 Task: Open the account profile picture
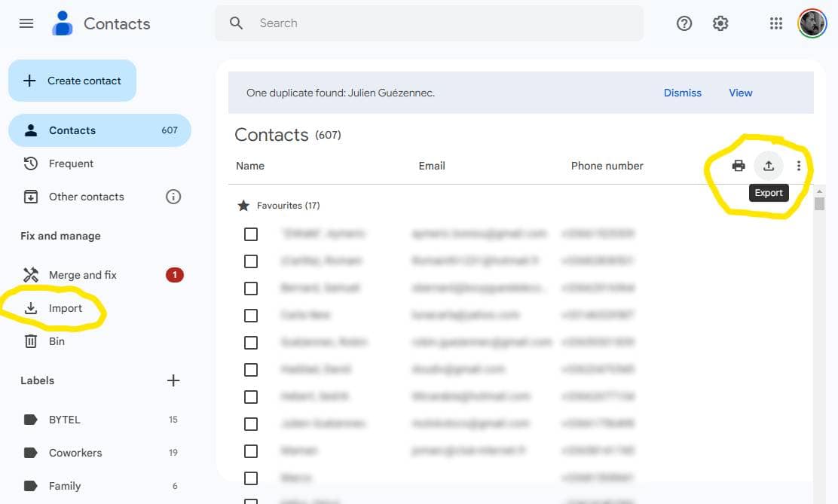pos(812,23)
